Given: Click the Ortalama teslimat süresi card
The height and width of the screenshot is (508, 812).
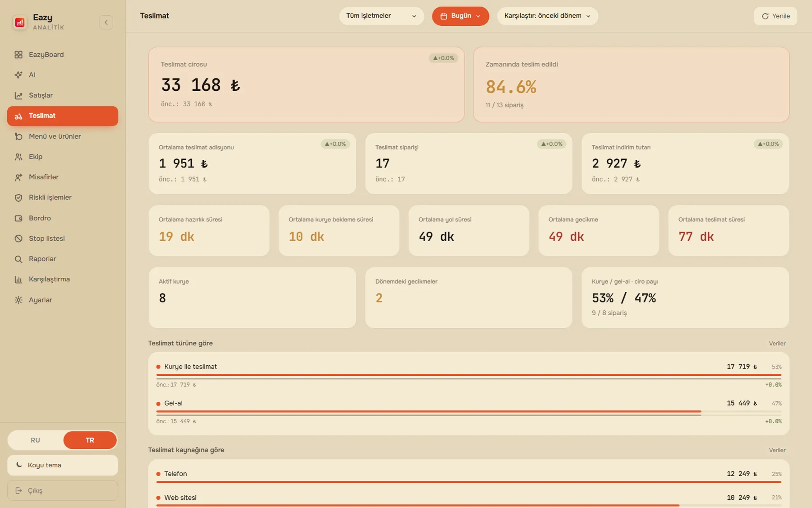Looking at the screenshot, I should [x=729, y=231].
